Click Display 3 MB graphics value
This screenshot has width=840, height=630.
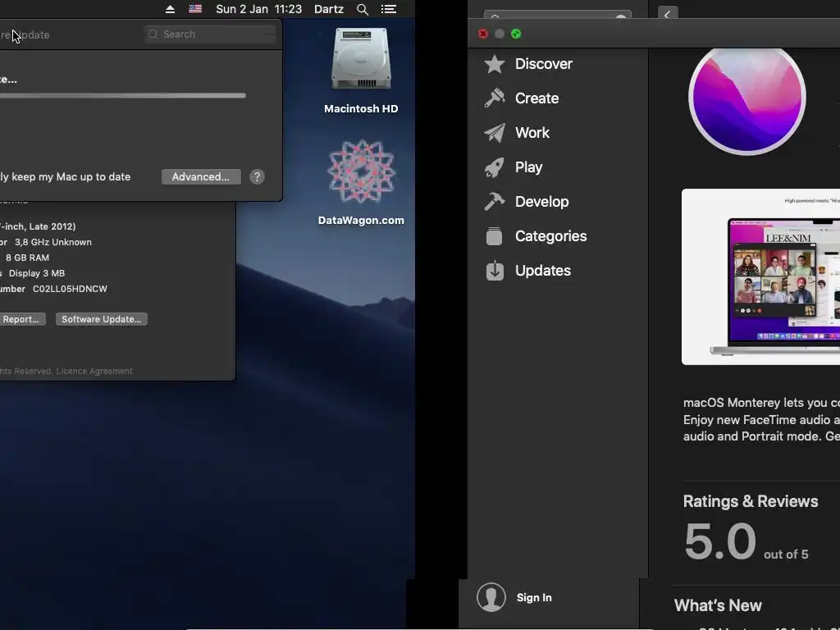(x=36, y=273)
